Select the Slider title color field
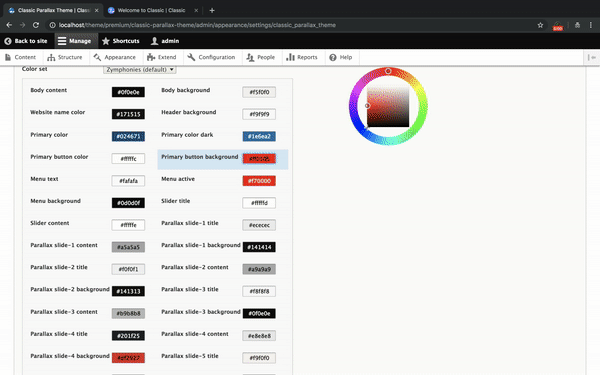 coord(259,203)
